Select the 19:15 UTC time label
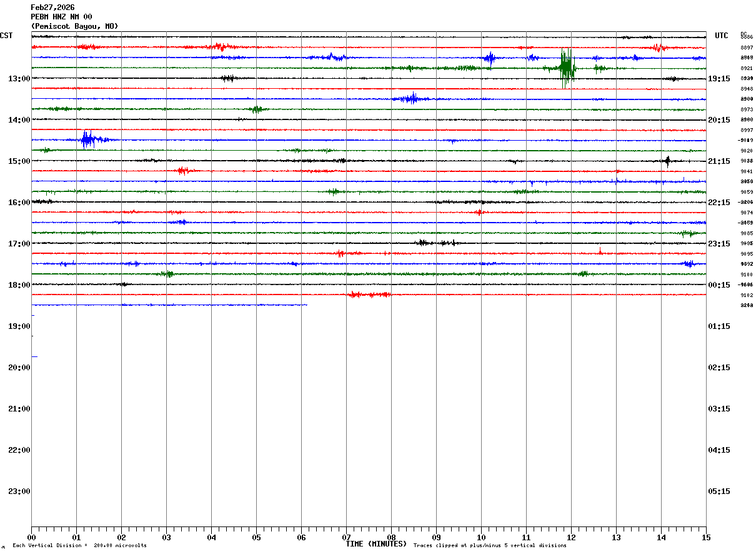 [719, 79]
